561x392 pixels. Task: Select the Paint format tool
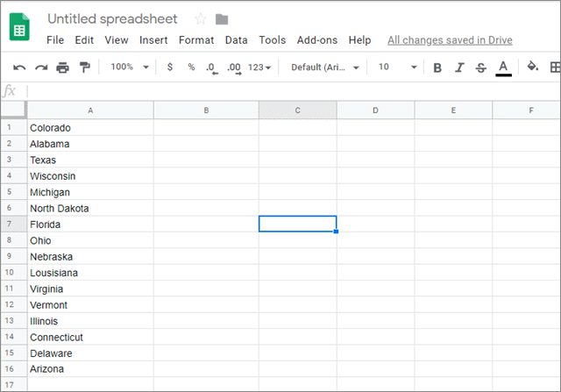tap(84, 68)
